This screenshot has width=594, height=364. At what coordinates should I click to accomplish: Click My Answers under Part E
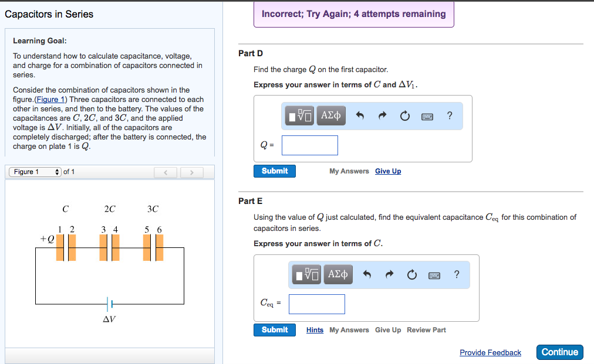pos(349,330)
